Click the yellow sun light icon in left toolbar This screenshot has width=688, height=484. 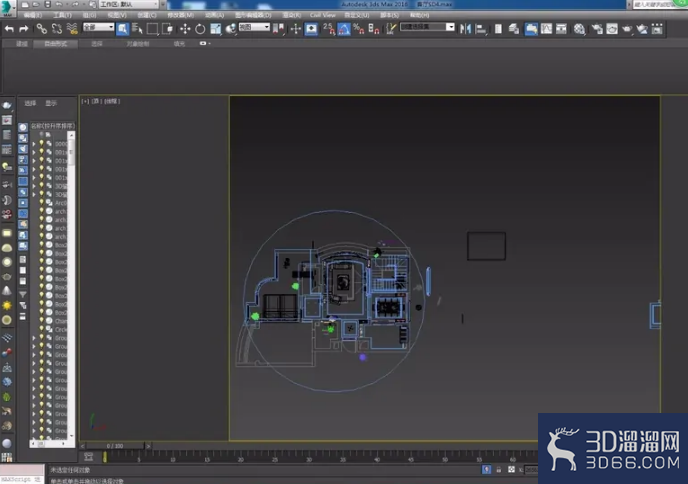click(7, 305)
